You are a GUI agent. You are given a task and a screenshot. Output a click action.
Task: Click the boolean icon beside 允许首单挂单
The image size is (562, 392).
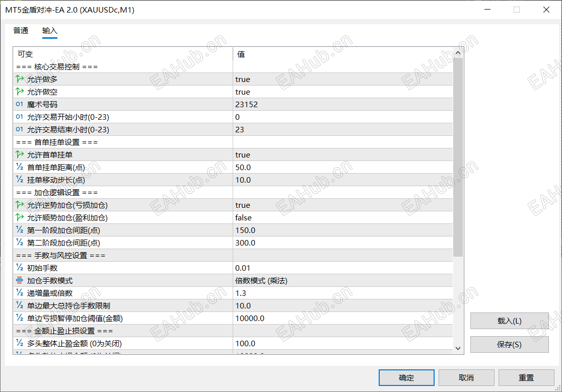20,154
